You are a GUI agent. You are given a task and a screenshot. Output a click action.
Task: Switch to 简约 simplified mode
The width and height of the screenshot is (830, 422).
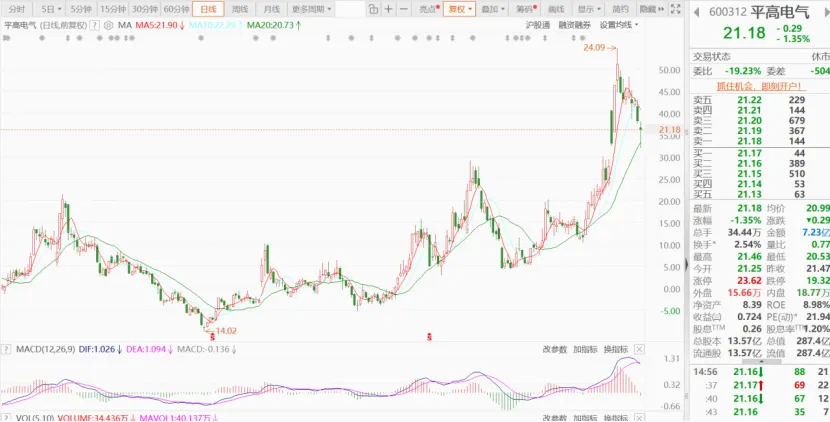pos(620,9)
